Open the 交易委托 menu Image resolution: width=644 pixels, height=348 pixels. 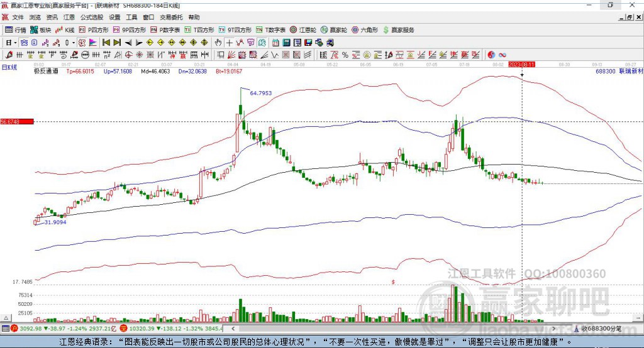click(171, 17)
